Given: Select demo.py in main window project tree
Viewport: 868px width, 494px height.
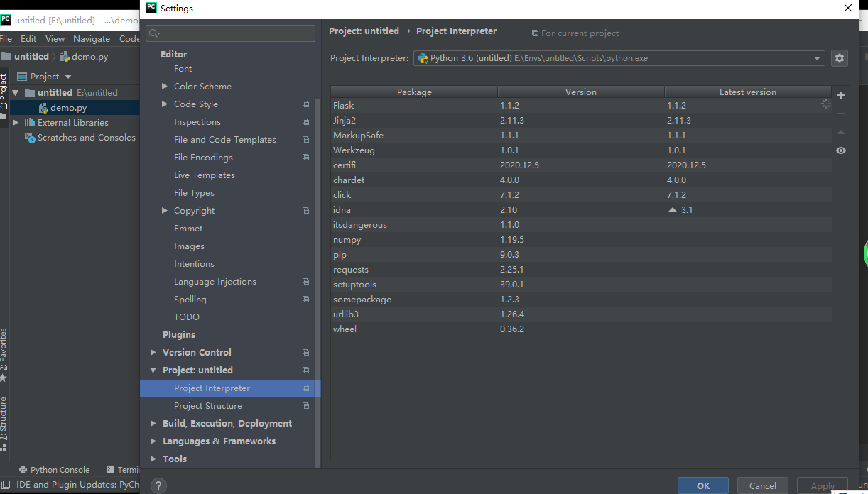Looking at the screenshot, I should [x=68, y=108].
